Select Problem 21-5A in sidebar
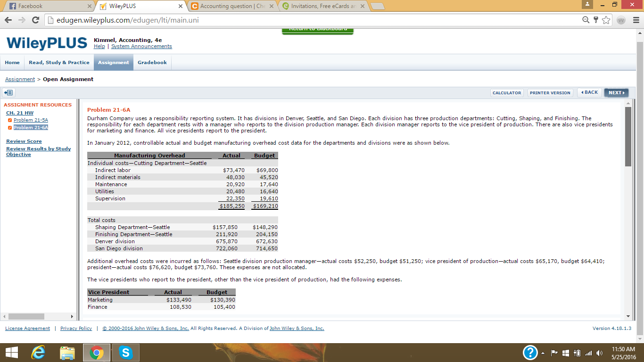 (x=31, y=120)
